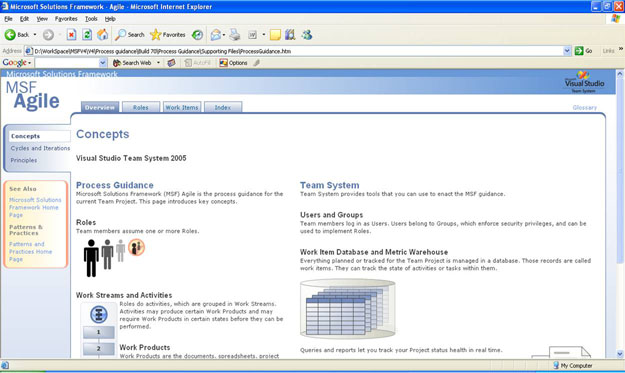Screen dimensions: 625x373
Task: Click the Process Guidance heading
Action: coord(115,185)
